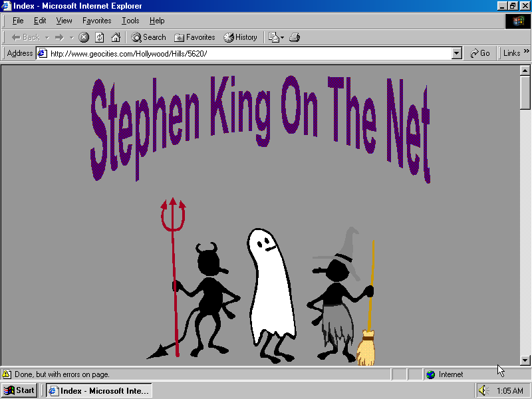Image resolution: width=532 pixels, height=399 pixels.
Task: Open the File menu
Action: [18, 21]
